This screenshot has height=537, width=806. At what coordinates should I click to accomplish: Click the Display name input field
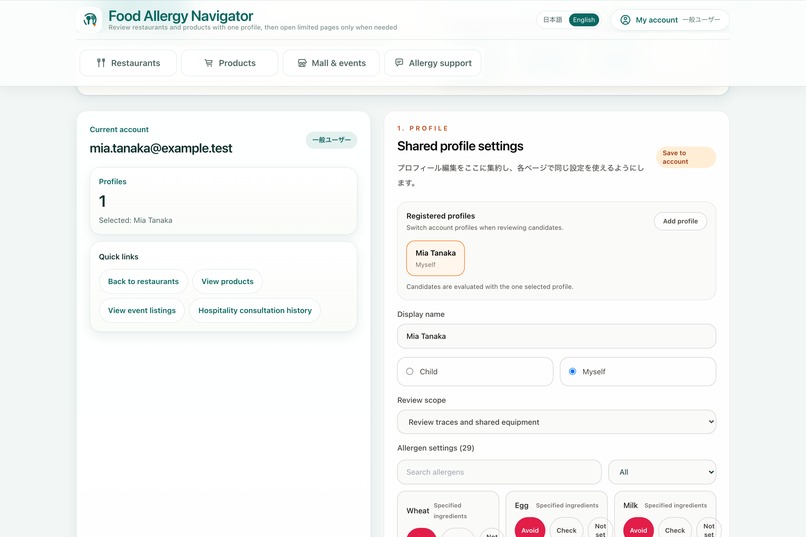[x=556, y=336]
